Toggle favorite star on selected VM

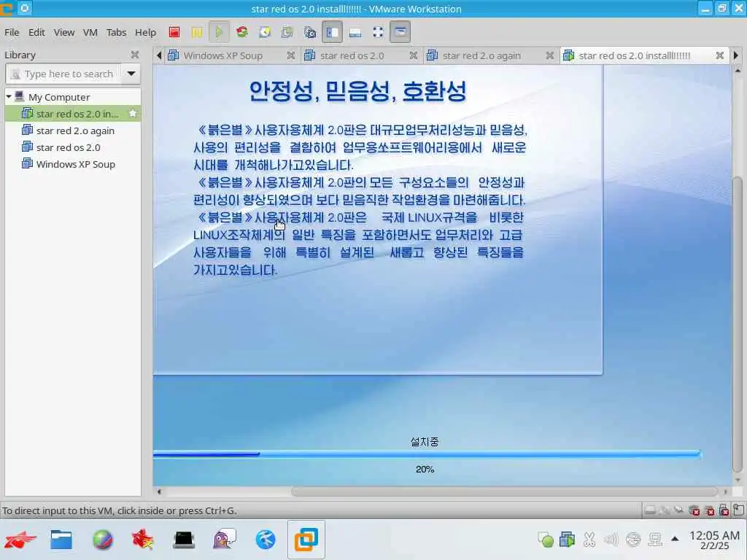tap(133, 113)
